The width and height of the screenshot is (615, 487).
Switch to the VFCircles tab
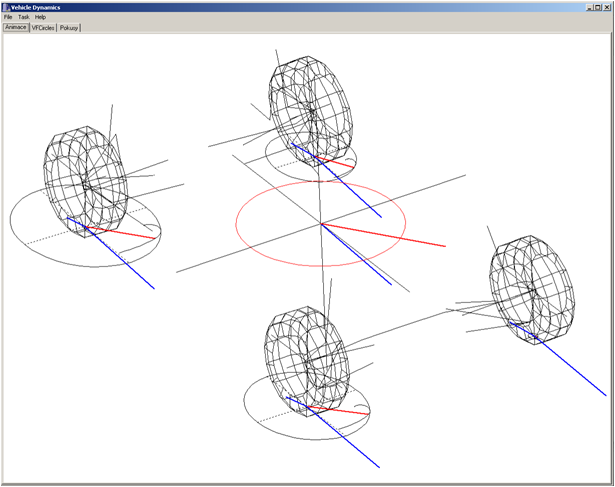[x=43, y=27]
